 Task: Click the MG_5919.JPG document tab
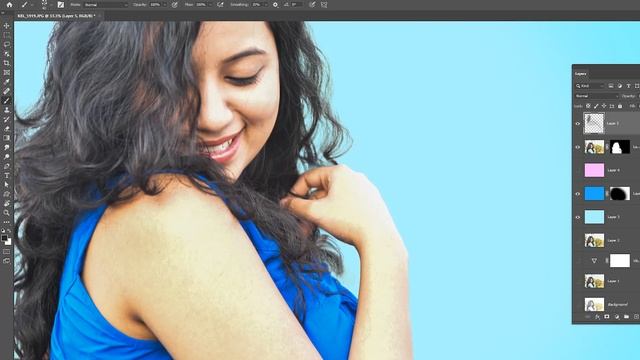tap(56, 16)
